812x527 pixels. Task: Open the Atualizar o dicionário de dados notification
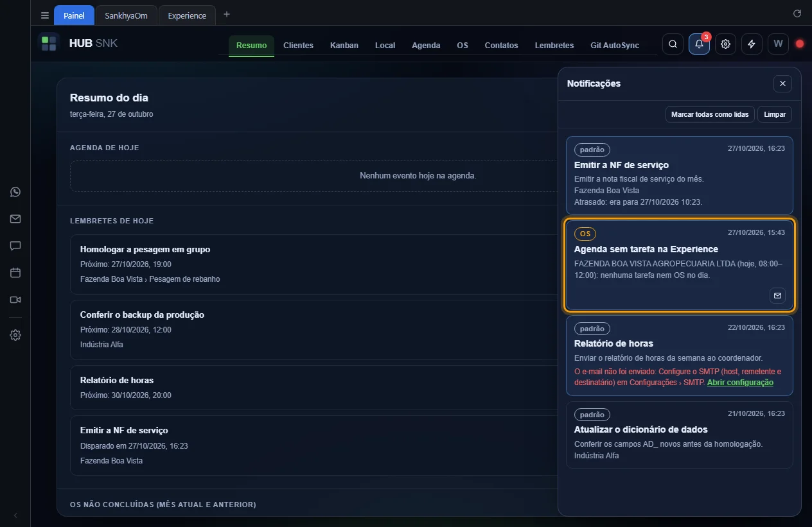(x=680, y=435)
